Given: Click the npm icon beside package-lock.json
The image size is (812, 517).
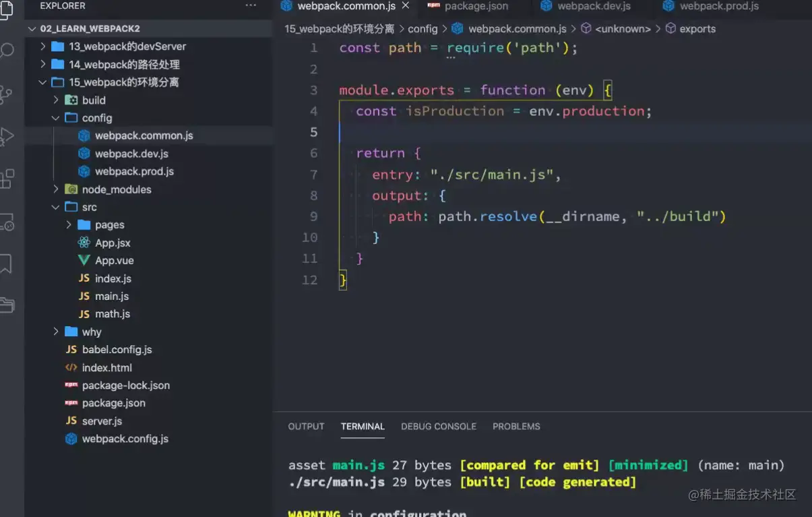Looking at the screenshot, I should click(71, 385).
